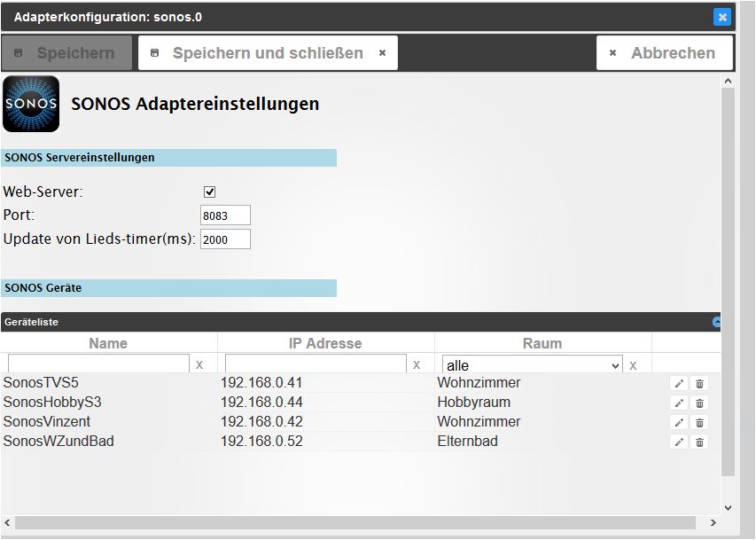The width and height of the screenshot is (756, 540).
Task: Click the horizontal scrollbar thumb
Action: point(355,522)
